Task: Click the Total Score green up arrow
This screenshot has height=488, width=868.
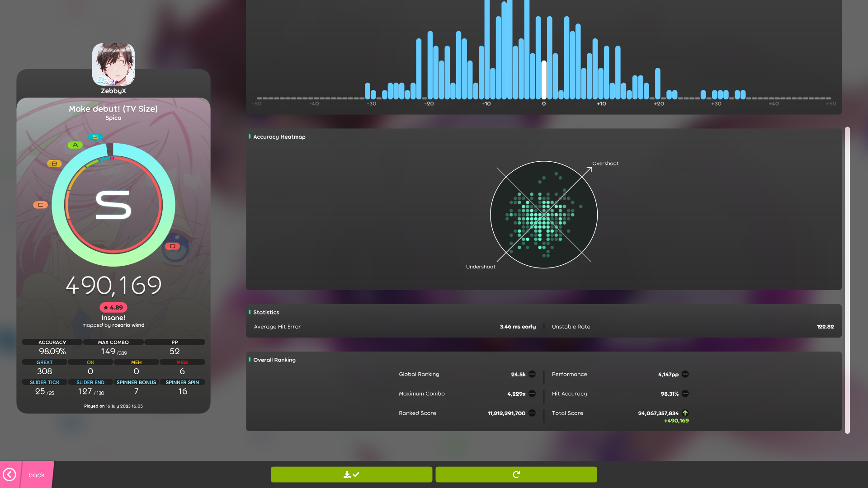Action: point(685,413)
